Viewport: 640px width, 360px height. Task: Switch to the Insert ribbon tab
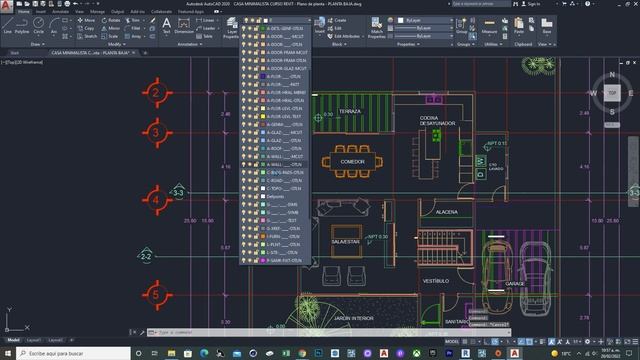coord(41,12)
